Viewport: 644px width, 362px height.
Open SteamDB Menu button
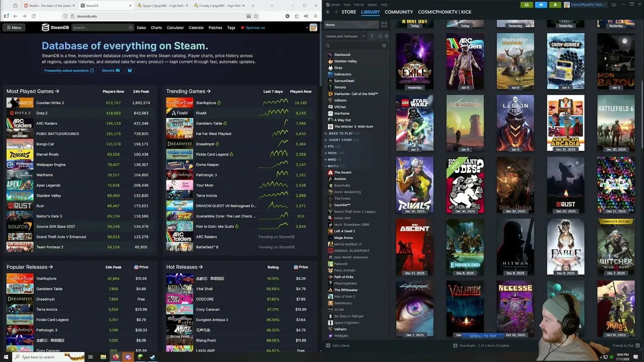14,28
